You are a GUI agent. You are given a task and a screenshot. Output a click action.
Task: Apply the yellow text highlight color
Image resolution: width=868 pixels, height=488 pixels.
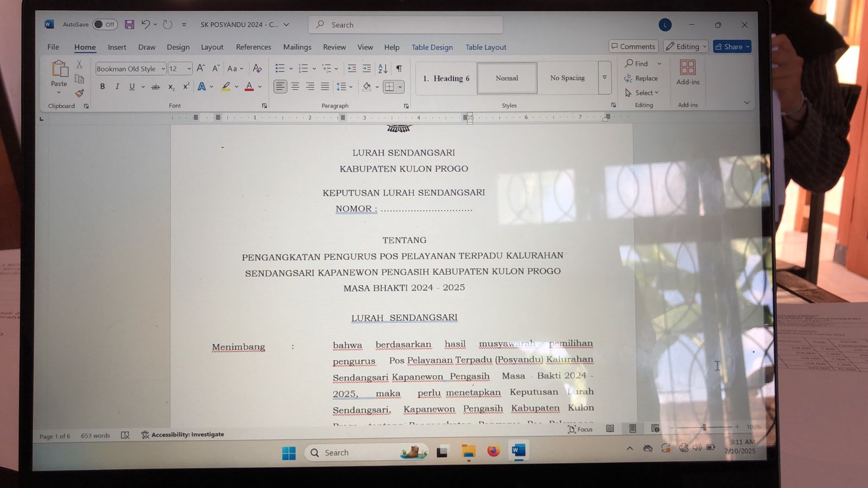coord(226,87)
